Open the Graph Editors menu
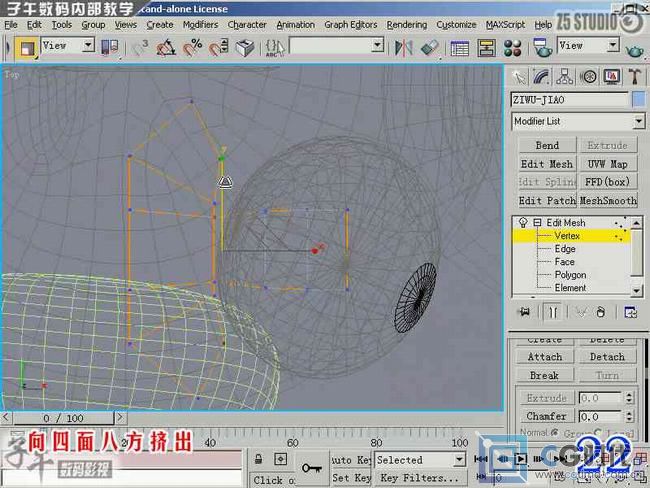This screenshot has width=650, height=488. pyautogui.click(x=351, y=25)
